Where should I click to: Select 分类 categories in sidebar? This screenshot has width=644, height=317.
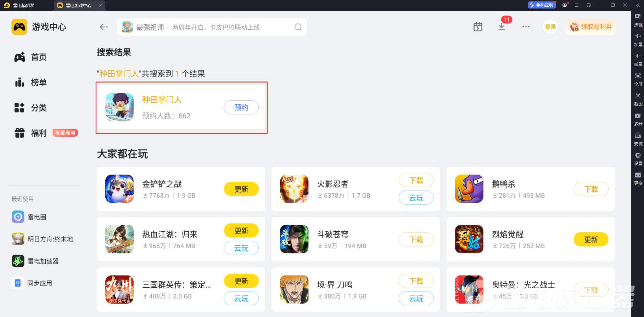pyautogui.click(x=30, y=108)
